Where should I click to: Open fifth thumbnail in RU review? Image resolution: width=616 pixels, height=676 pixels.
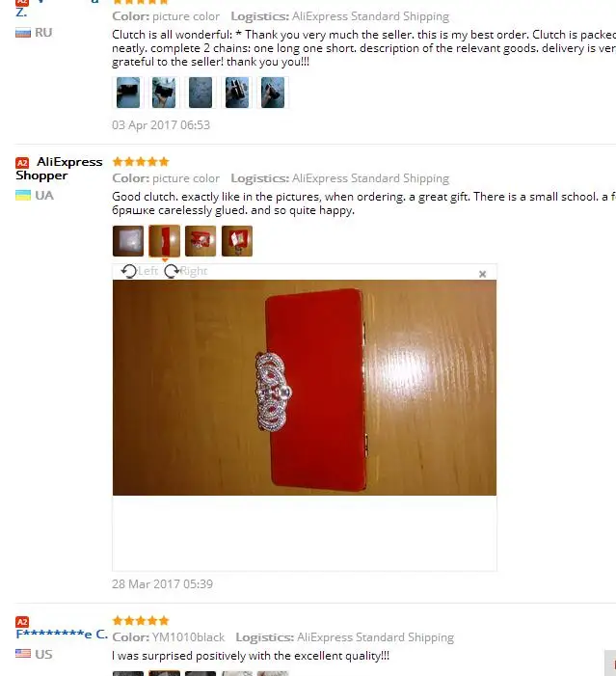pyautogui.click(x=273, y=93)
